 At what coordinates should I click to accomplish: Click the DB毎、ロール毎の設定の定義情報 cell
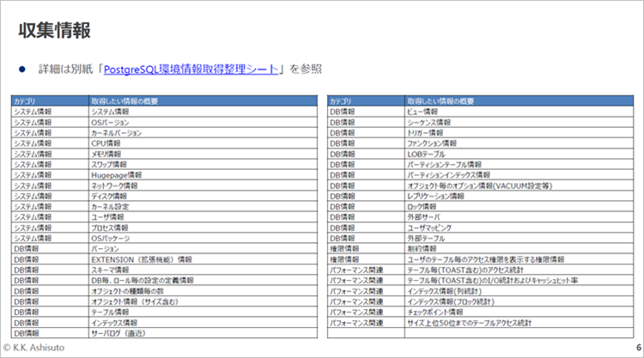(203, 281)
